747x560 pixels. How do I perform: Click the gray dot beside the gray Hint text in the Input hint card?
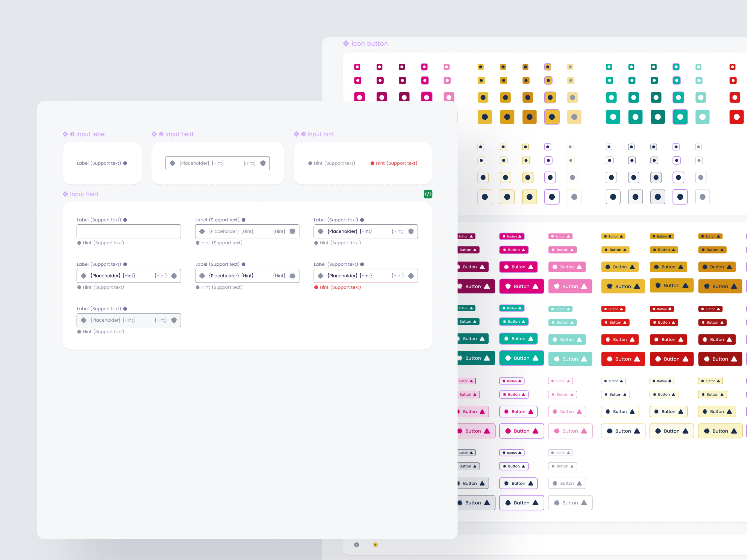(310, 163)
